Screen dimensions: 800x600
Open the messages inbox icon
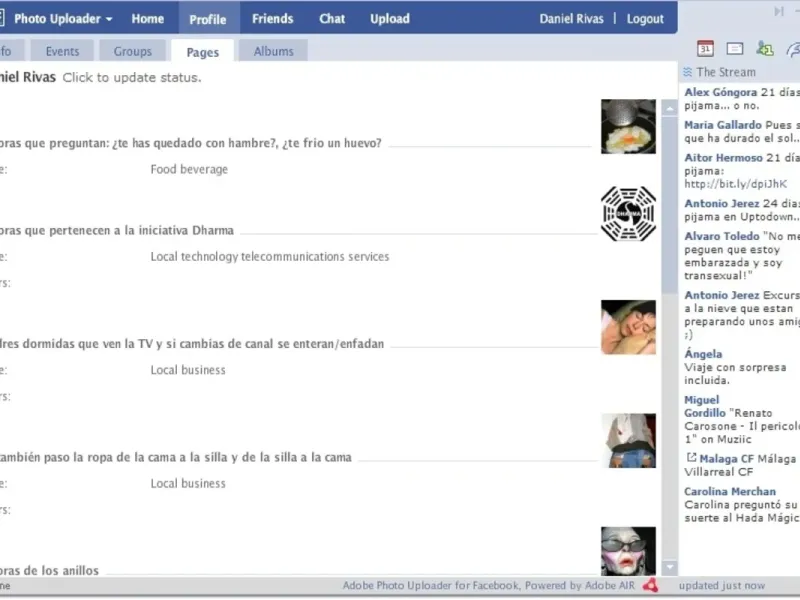tap(735, 48)
